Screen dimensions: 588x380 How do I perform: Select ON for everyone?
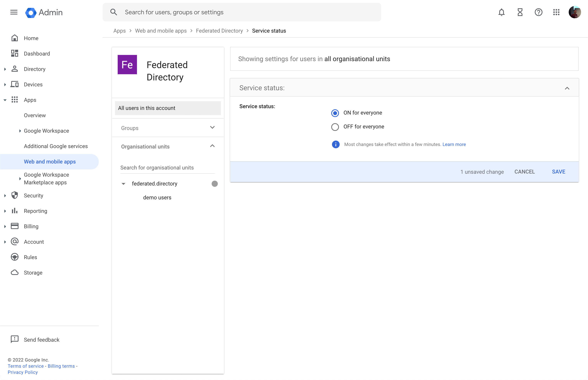point(335,113)
